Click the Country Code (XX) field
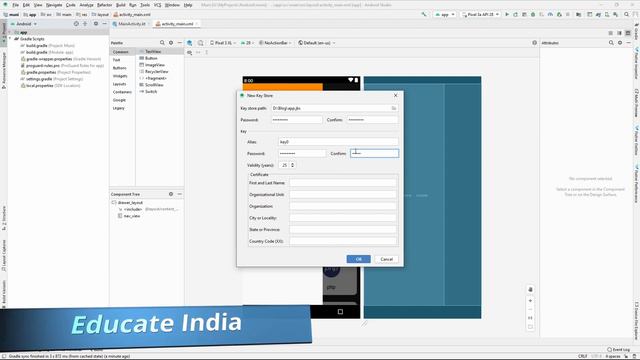Screen dimensions: 640x360 (x=343, y=241)
